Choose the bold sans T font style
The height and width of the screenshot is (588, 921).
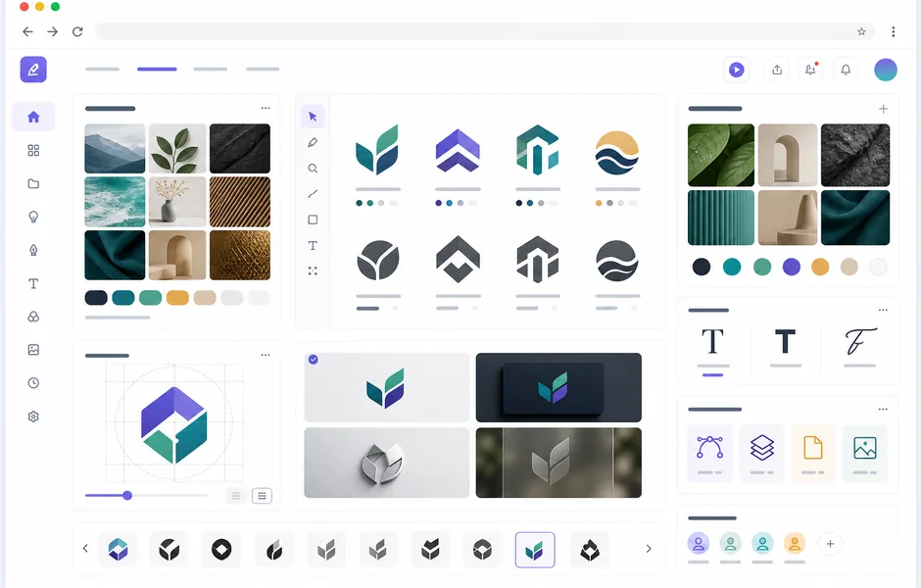point(785,341)
